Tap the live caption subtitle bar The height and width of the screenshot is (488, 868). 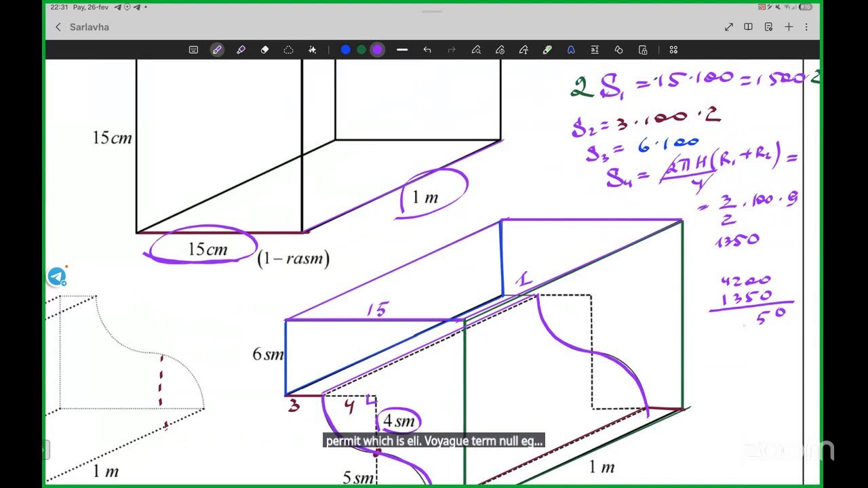point(434,441)
